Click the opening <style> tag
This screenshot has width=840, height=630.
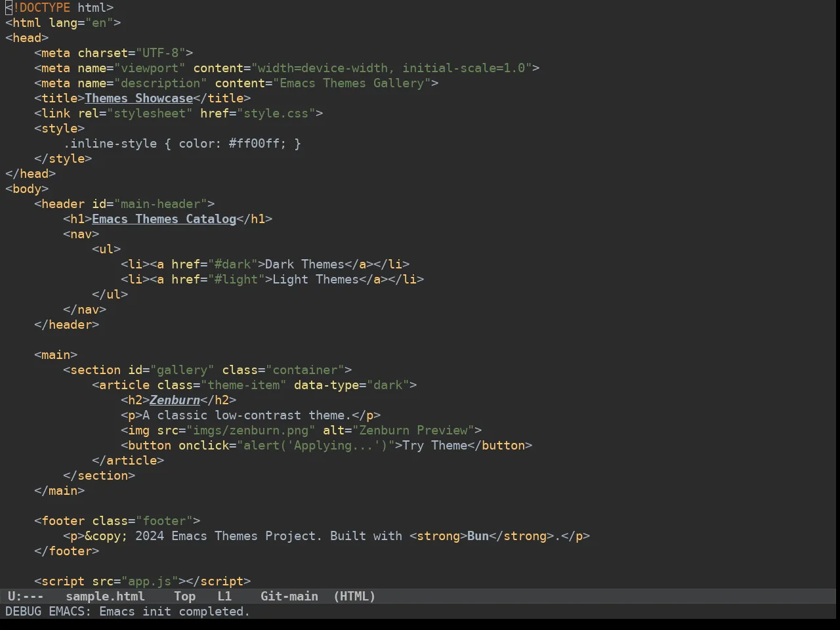[x=59, y=129]
